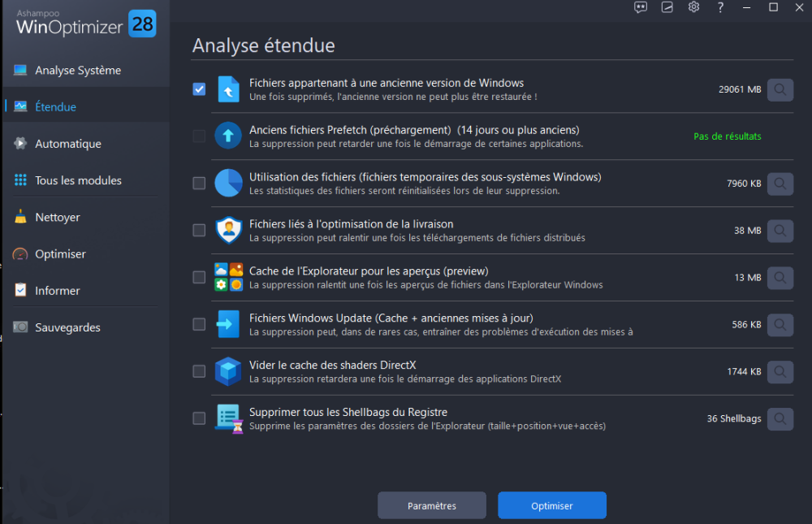
Task: View details for 1744 KB DirectX shaders
Action: [x=780, y=371]
